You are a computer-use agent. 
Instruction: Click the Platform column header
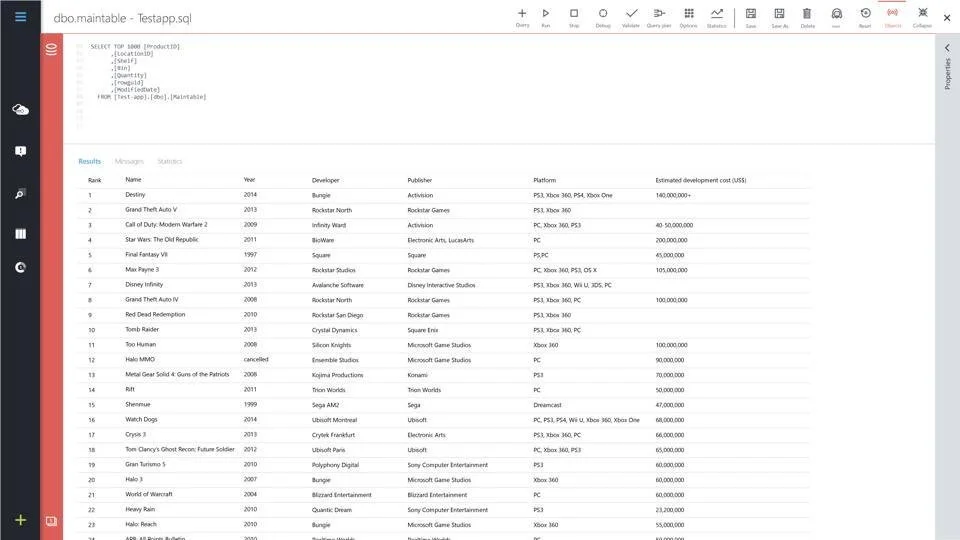pos(544,180)
